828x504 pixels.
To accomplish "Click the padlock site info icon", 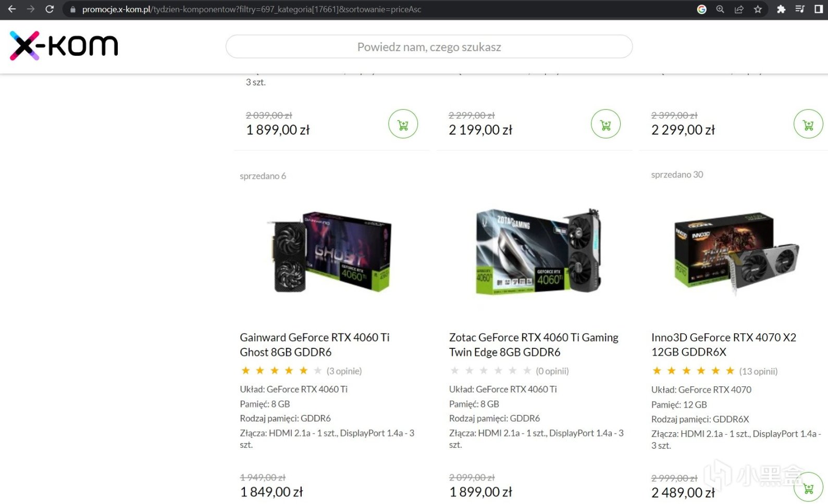I will pyautogui.click(x=73, y=9).
